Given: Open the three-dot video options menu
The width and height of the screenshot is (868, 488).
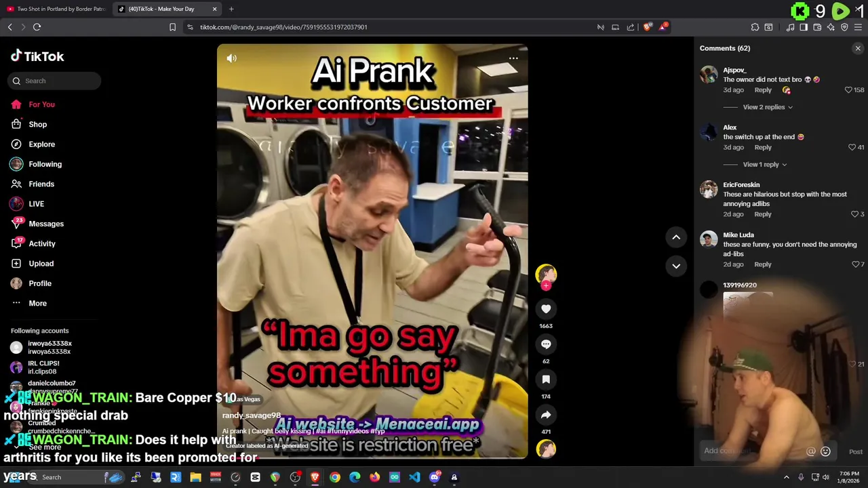Looking at the screenshot, I should 513,58.
